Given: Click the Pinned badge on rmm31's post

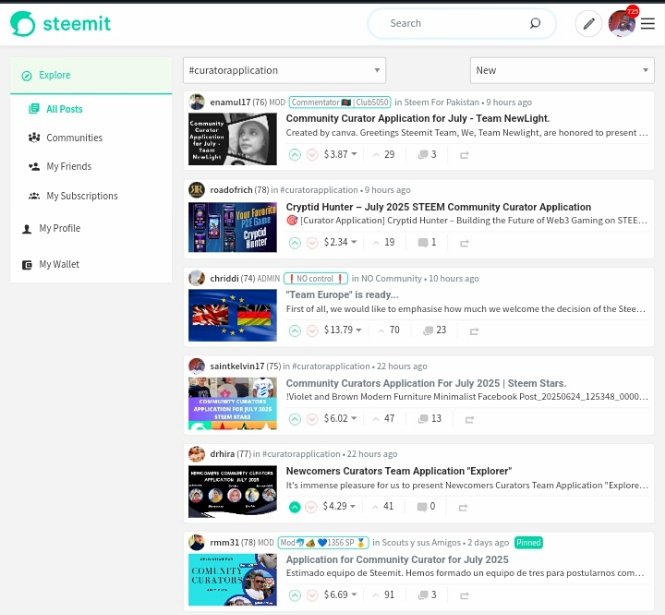Looking at the screenshot, I should pyautogui.click(x=528, y=542).
